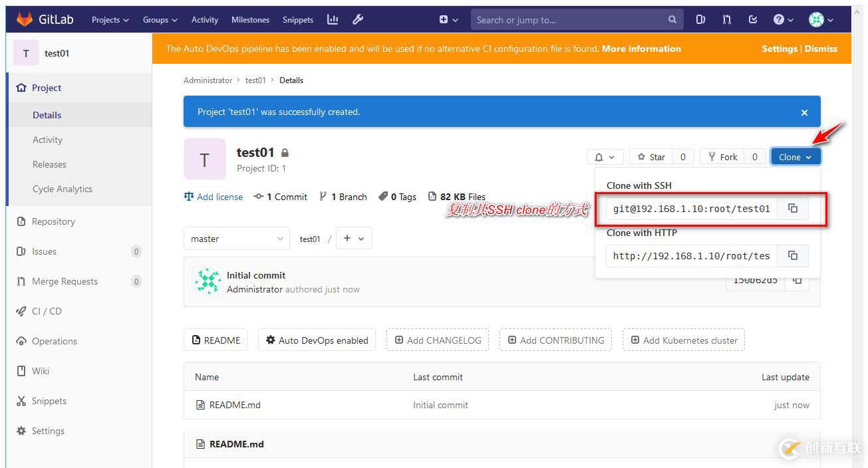Click the GitLab fox logo
868x468 pixels.
click(24, 19)
